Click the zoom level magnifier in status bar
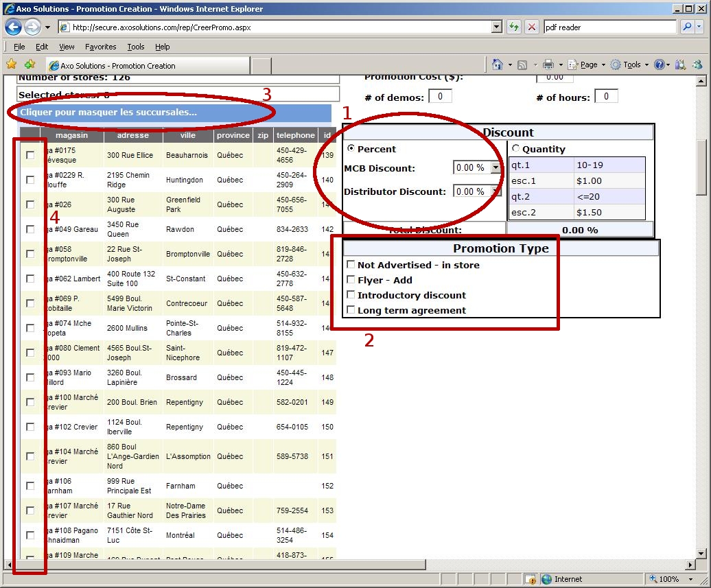This screenshot has height=588, width=711. pyautogui.click(x=653, y=579)
